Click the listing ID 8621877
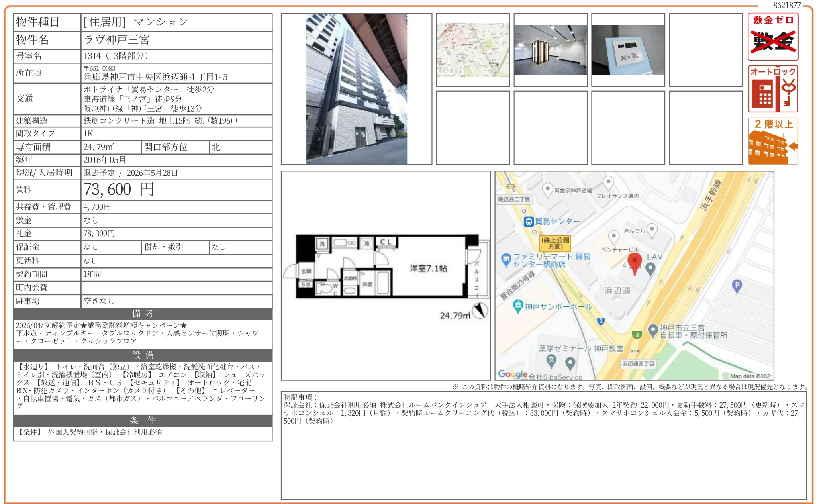 [786, 5]
